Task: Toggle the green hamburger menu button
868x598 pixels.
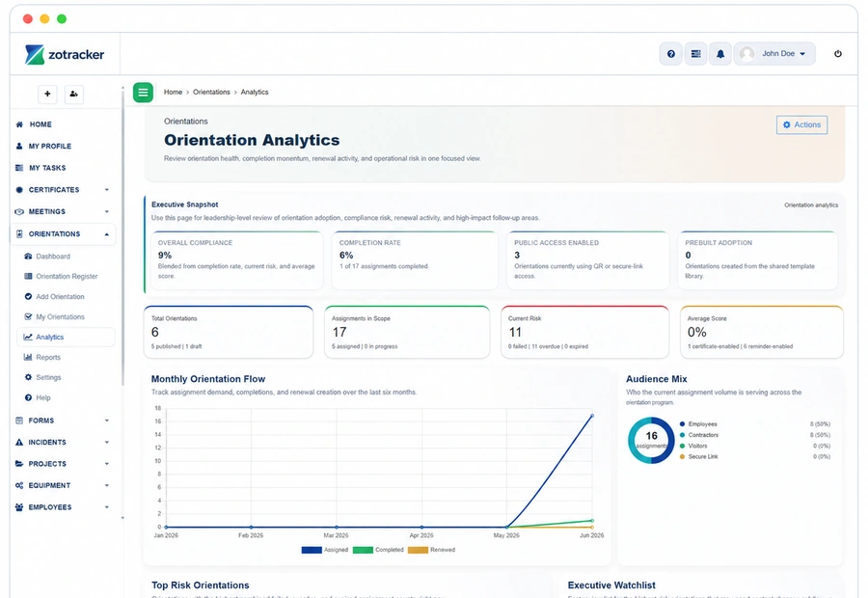Action: [143, 92]
